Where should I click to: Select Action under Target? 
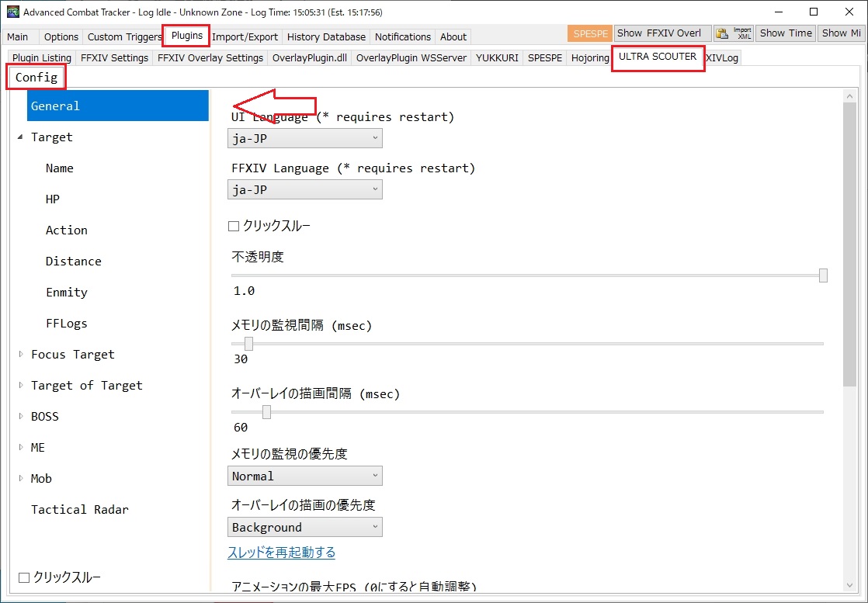67,230
